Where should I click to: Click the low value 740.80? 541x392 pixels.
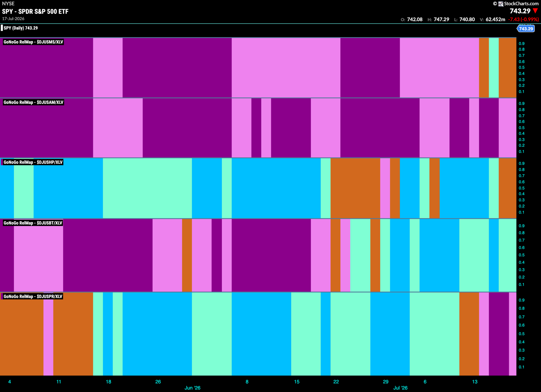(x=467, y=20)
